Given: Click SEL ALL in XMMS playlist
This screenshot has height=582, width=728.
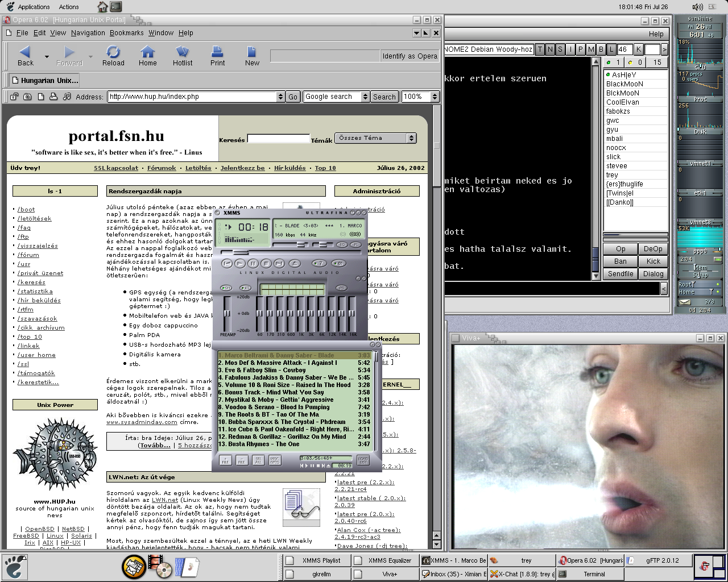Looking at the screenshot, I should (x=258, y=460).
